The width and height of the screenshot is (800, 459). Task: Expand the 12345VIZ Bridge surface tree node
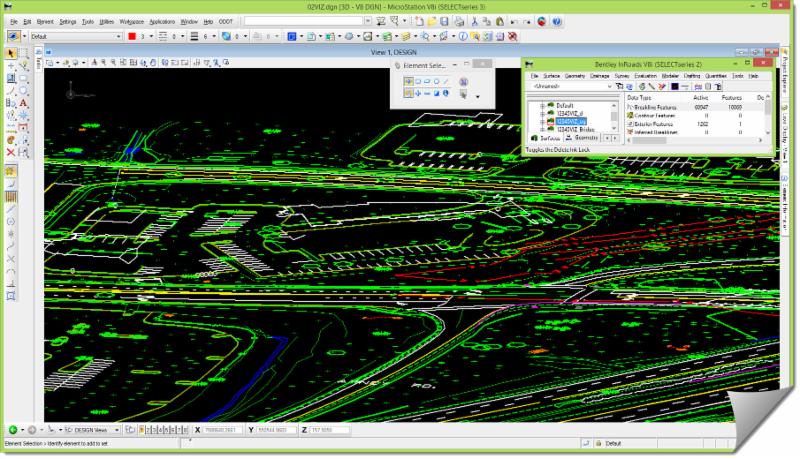tap(542, 130)
